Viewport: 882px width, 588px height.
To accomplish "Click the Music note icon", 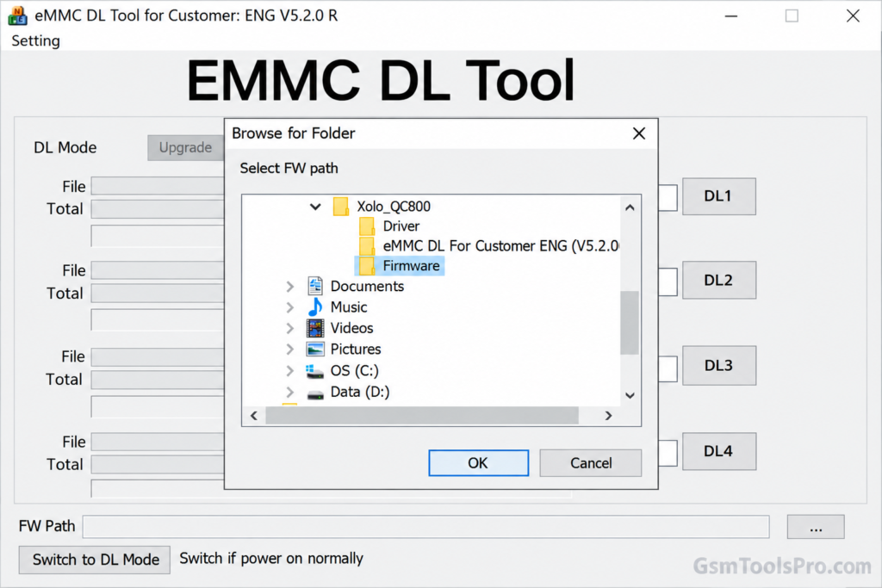I will [315, 307].
